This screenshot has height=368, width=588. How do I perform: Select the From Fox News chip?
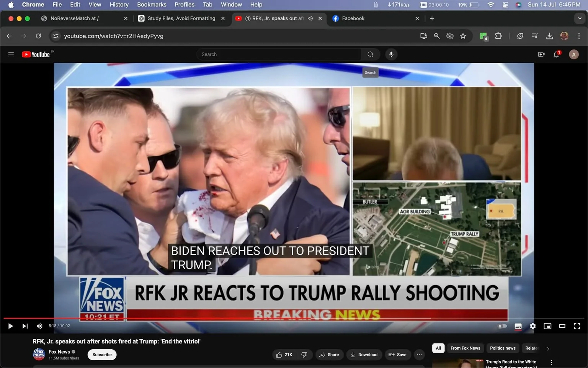click(x=465, y=348)
